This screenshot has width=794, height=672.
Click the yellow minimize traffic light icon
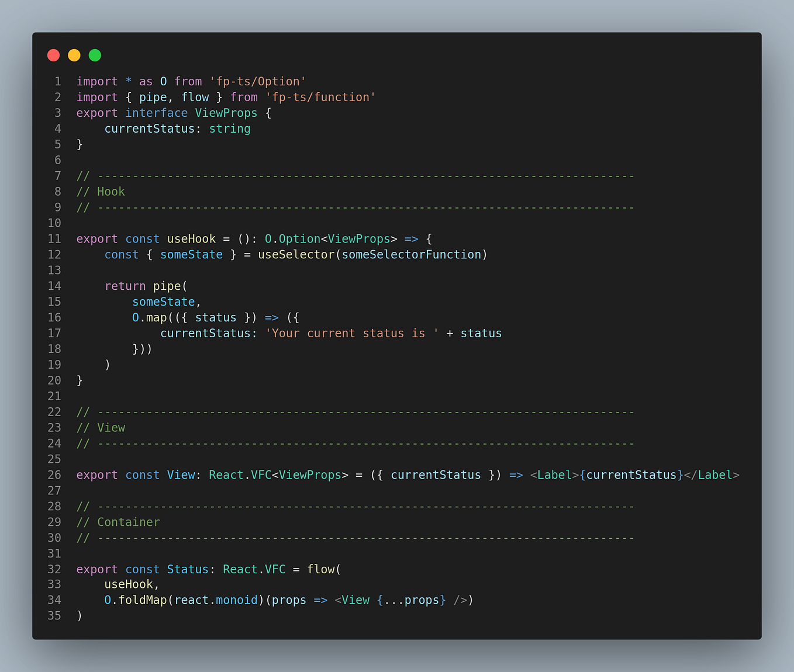(74, 55)
